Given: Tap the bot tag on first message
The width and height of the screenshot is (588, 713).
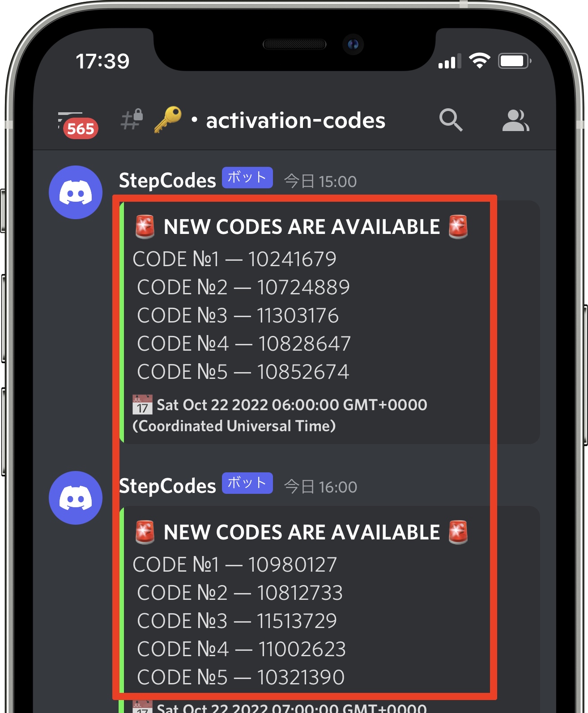Looking at the screenshot, I should pyautogui.click(x=247, y=178).
